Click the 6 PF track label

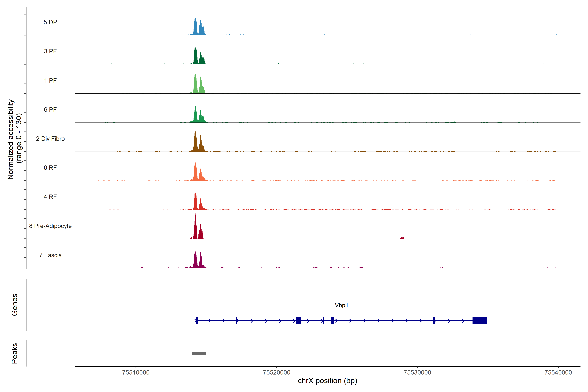click(50, 109)
